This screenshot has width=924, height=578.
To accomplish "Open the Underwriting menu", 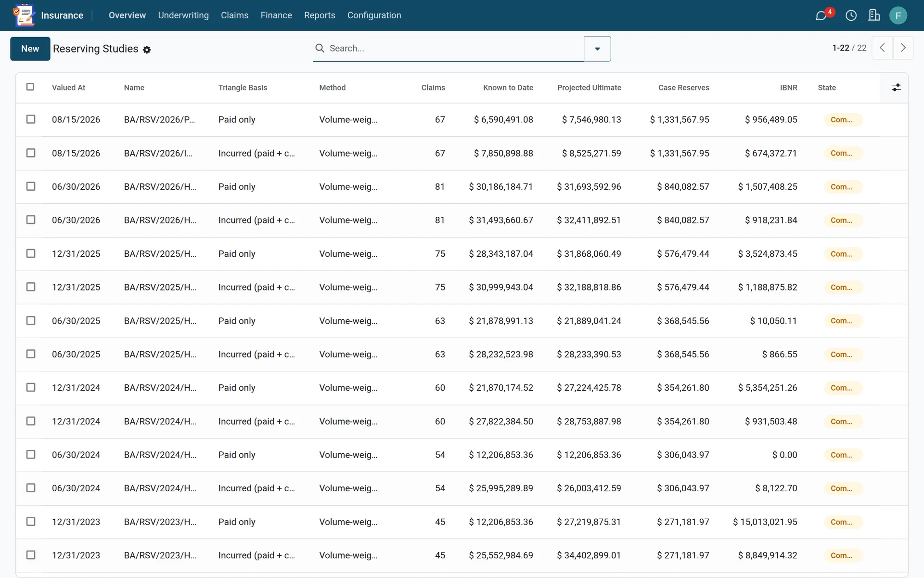I will (x=183, y=15).
